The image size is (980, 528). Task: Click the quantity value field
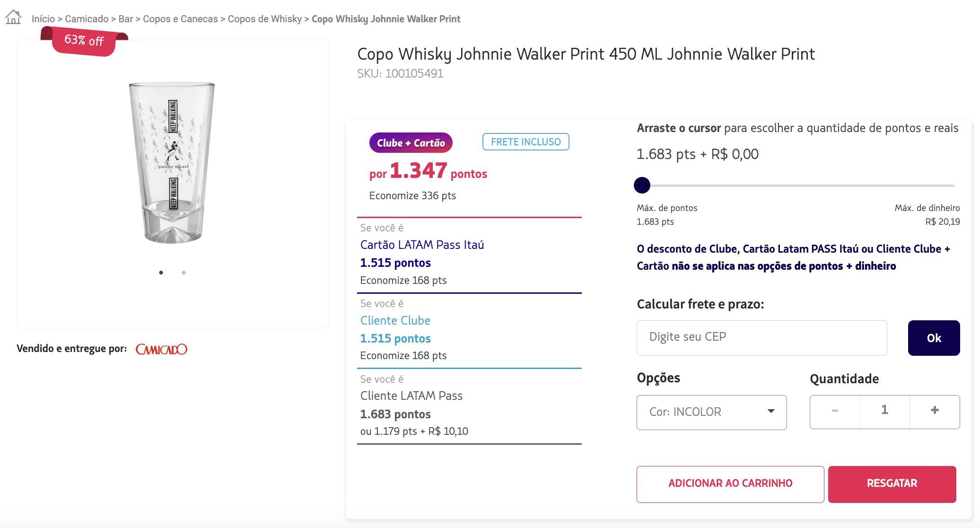pyautogui.click(x=884, y=412)
